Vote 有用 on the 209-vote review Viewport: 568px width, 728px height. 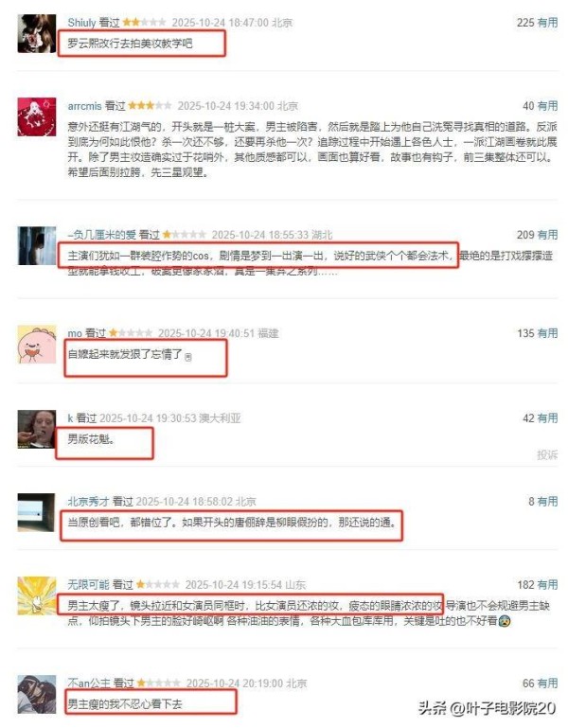click(x=547, y=235)
